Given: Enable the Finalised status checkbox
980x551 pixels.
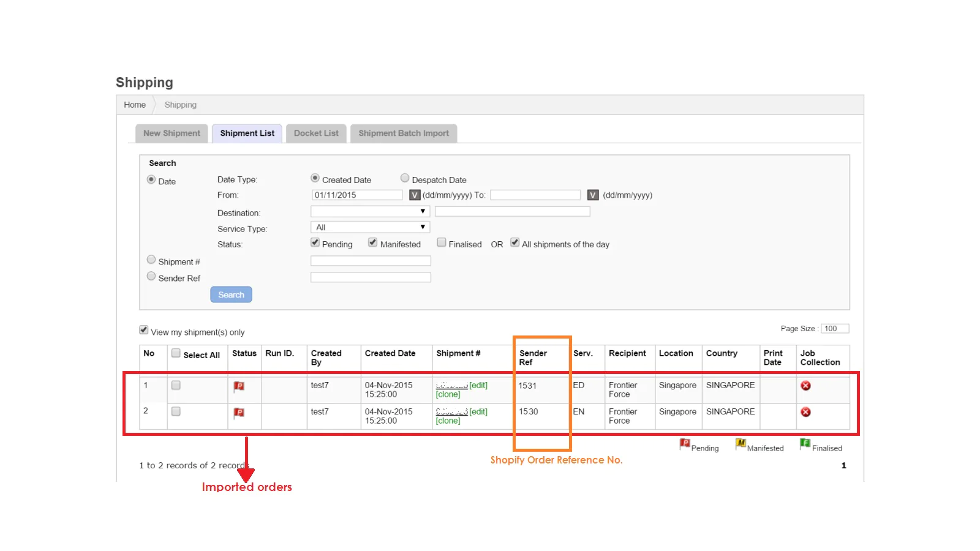Looking at the screenshot, I should 441,243.
